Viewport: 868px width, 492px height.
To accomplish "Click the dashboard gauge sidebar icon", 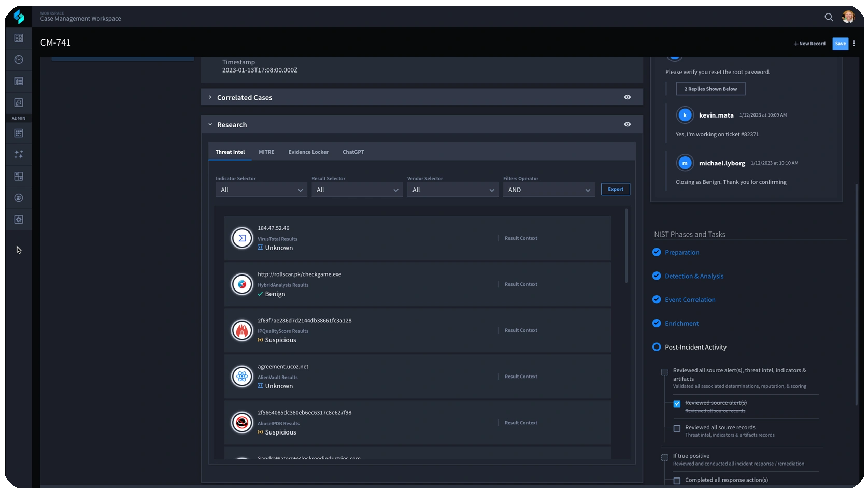I will (19, 60).
